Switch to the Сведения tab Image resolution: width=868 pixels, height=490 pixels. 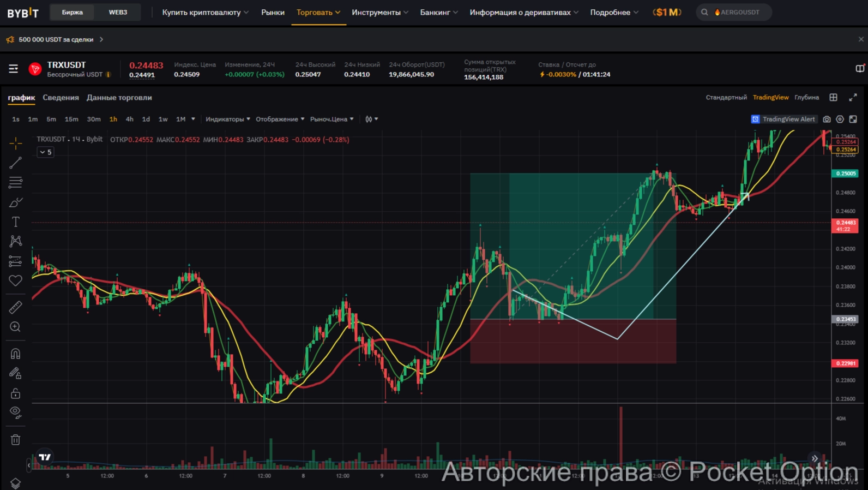[61, 98]
